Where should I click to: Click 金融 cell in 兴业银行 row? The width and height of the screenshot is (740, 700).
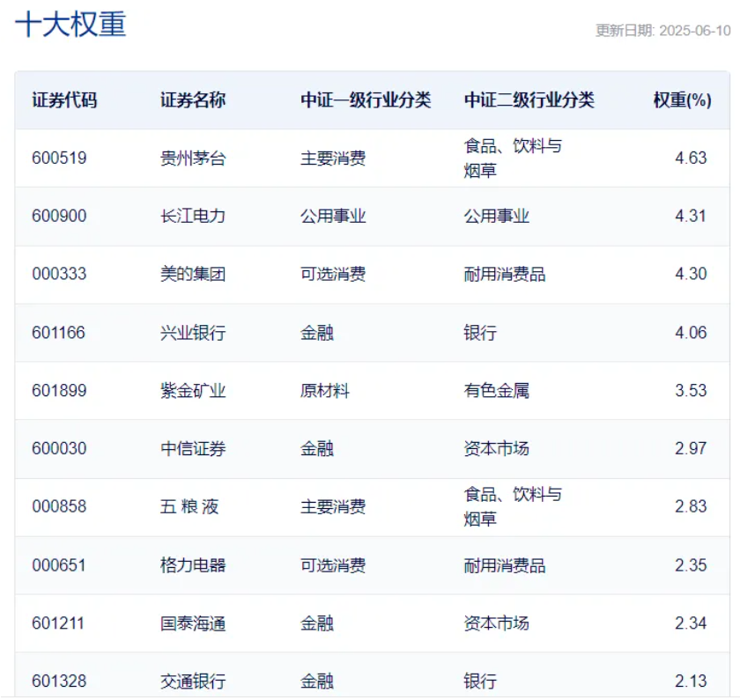coord(317,333)
